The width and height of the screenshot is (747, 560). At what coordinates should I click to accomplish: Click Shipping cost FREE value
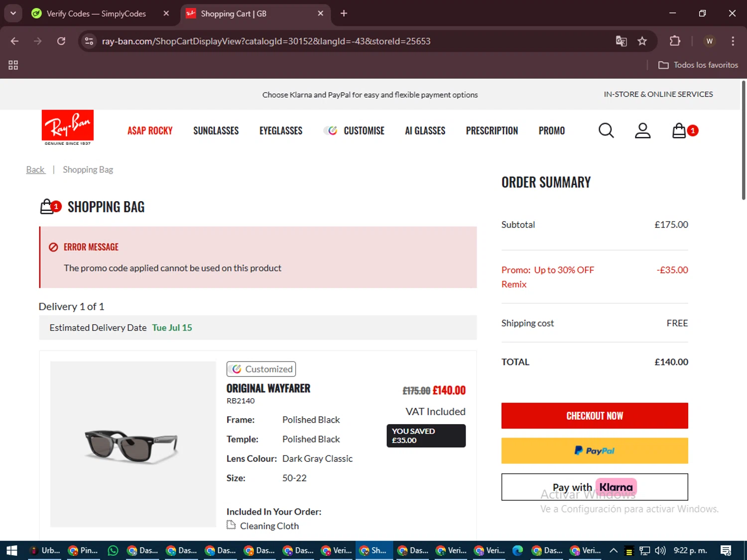pyautogui.click(x=677, y=323)
